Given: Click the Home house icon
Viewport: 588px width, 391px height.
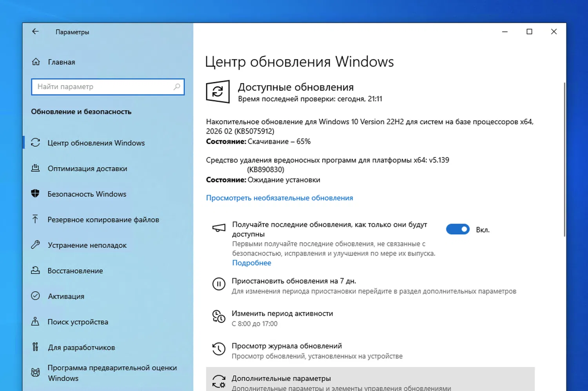Looking at the screenshot, I should [36, 62].
